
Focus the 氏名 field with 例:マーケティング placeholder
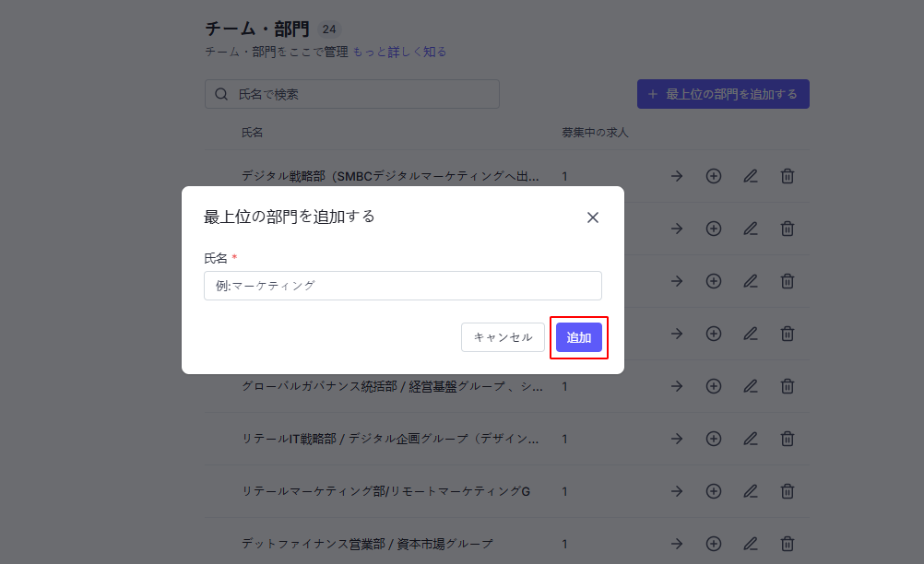point(403,286)
